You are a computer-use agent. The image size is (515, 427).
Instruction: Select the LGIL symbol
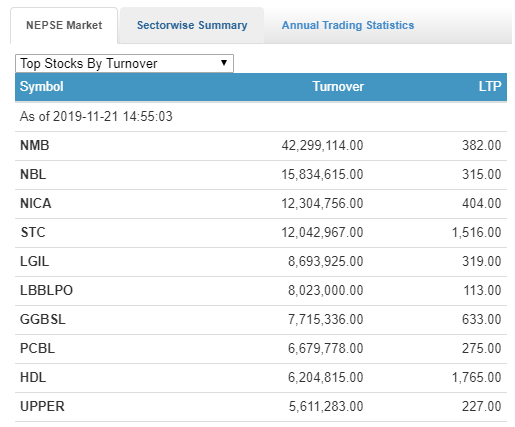pos(35,262)
